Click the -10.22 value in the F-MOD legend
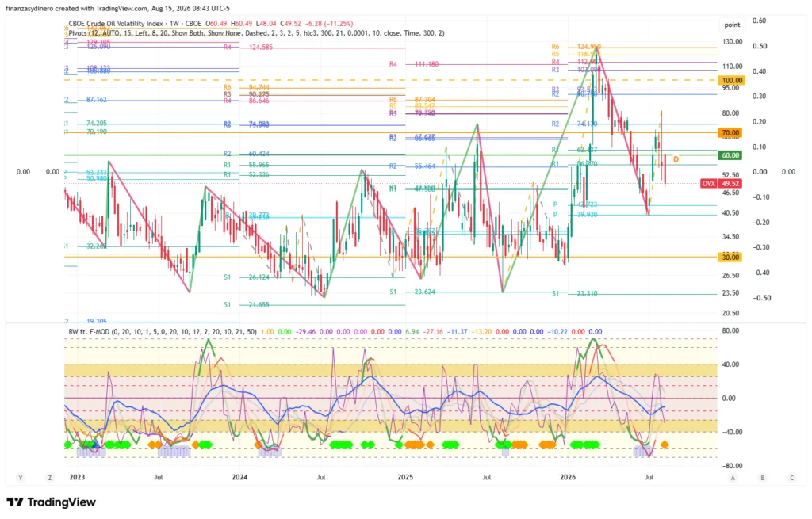 557,332
